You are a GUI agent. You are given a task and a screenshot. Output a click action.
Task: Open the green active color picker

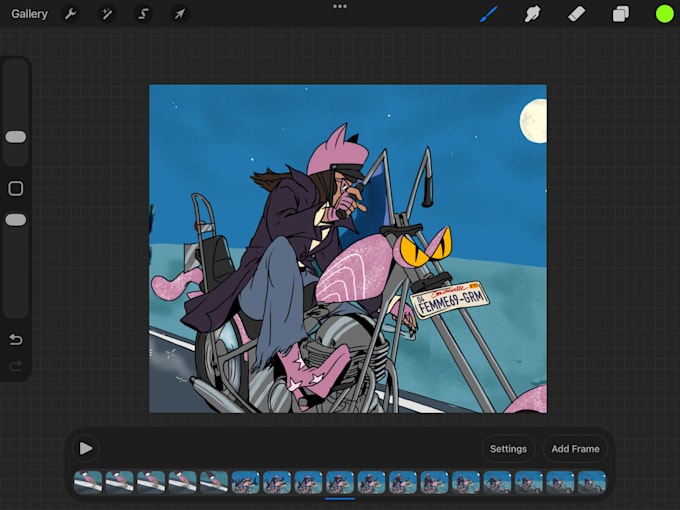click(664, 14)
